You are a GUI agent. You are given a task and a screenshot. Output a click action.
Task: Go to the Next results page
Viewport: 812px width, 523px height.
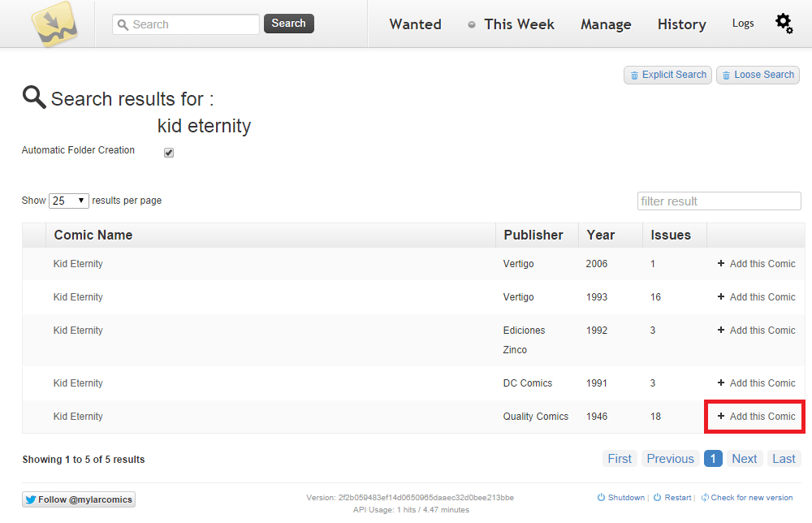click(x=744, y=459)
